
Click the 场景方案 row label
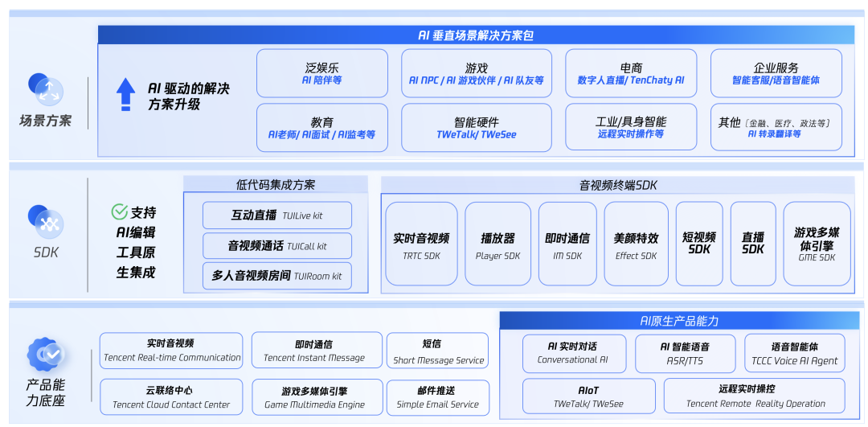coord(45,120)
